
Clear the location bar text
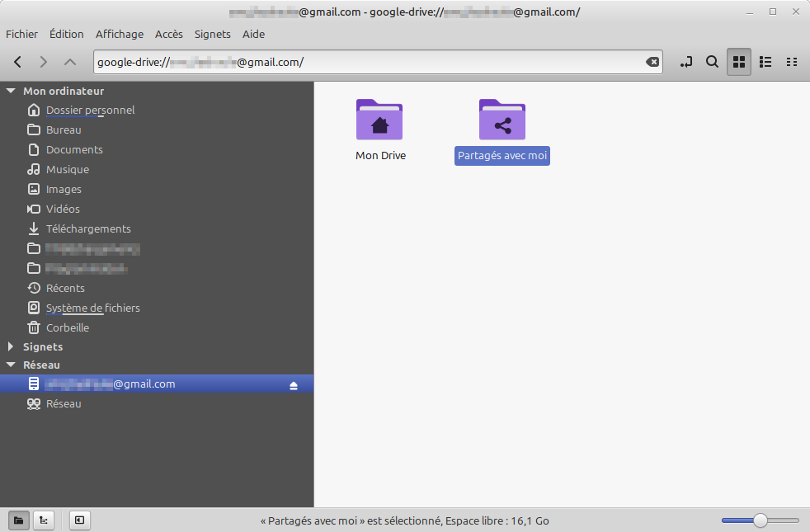tap(652, 62)
